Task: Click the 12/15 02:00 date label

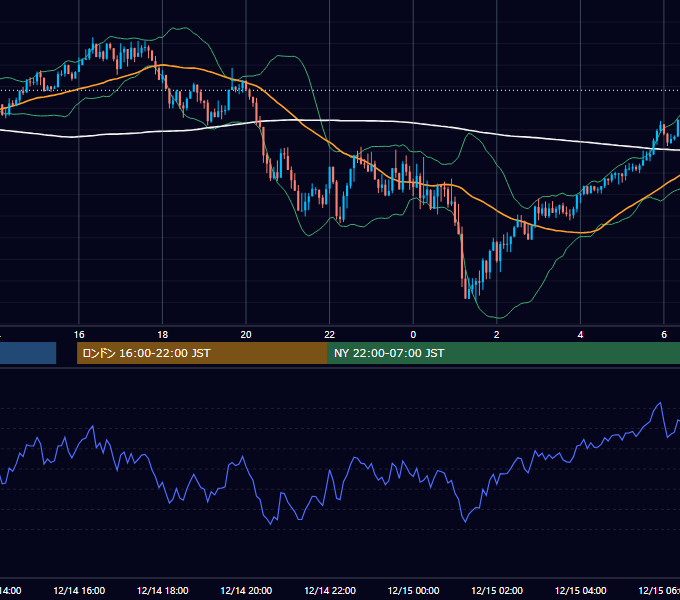Action: tap(497, 590)
